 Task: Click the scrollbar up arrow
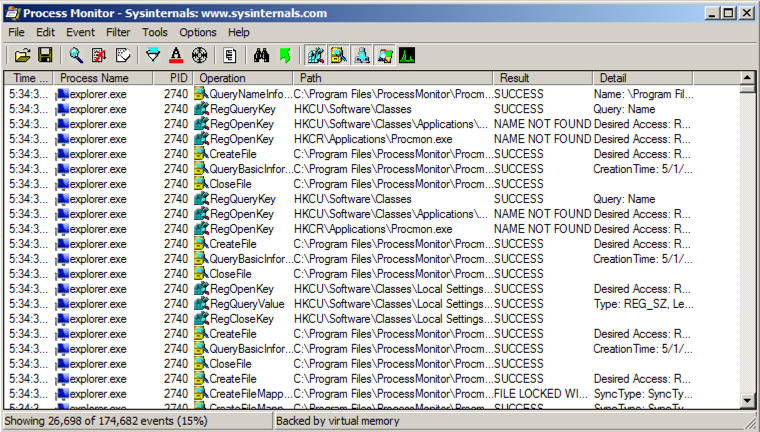[x=747, y=78]
